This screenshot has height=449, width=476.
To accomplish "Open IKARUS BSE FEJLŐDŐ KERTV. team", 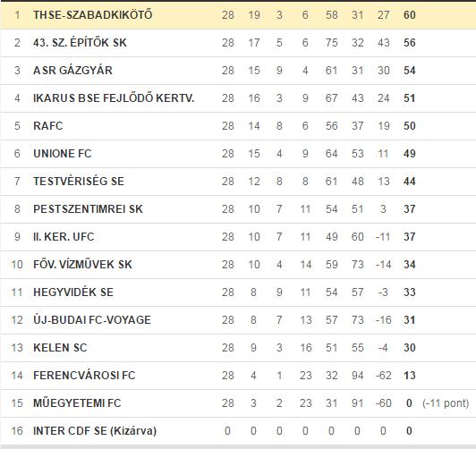I will pyautogui.click(x=114, y=98).
